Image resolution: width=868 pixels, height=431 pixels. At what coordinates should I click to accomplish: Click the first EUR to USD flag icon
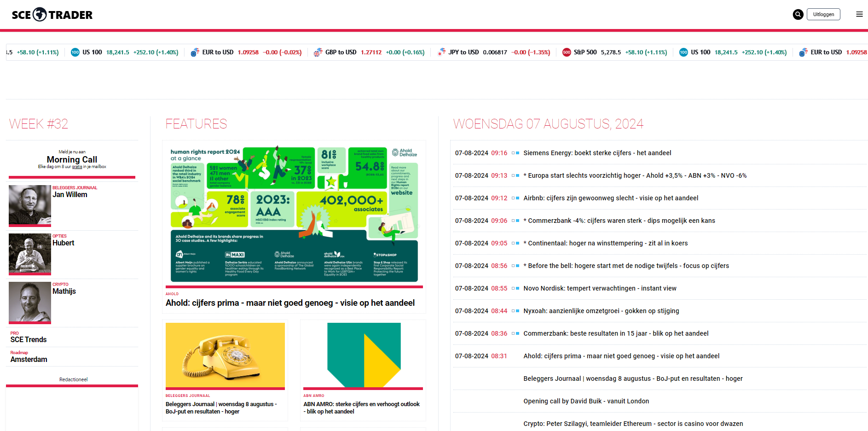195,52
